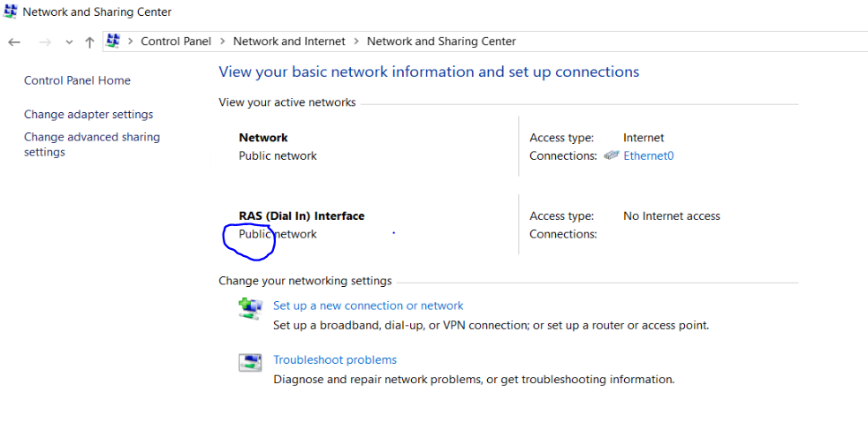This screenshot has width=868, height=445.
Task: Expand the chevron after Network and Internet breadcrumb
Action: [x=356, y=41]
